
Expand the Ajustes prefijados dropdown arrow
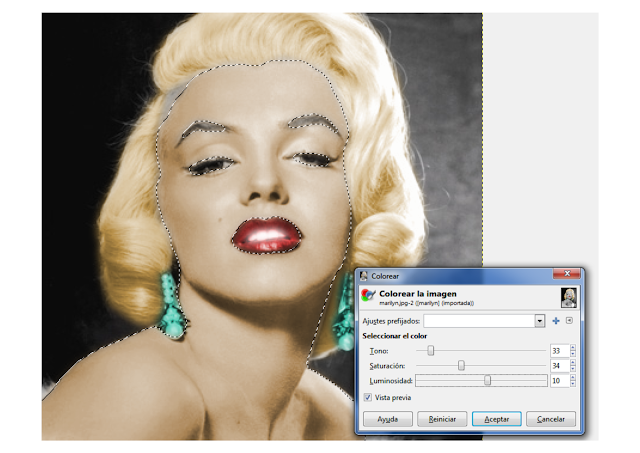coord(540,321)
